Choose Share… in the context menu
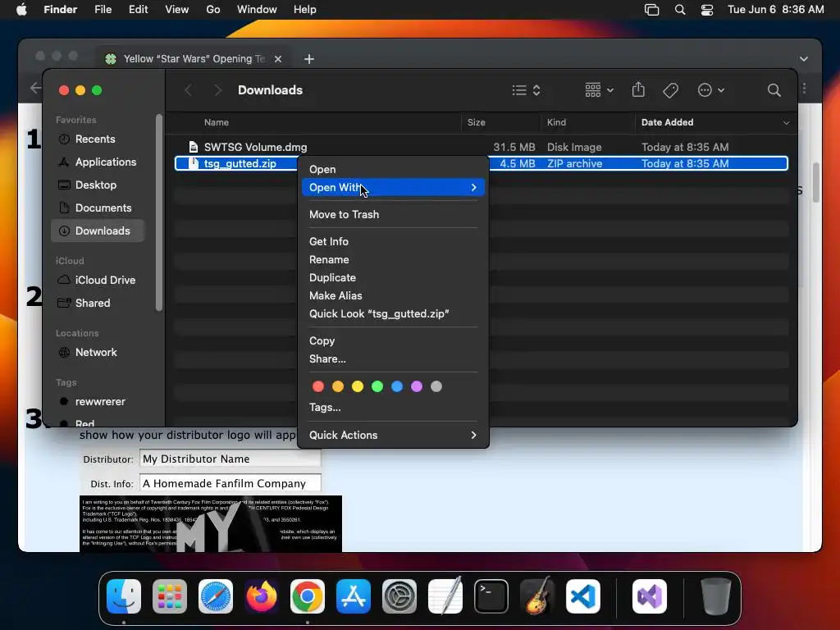The width and height of the screenshot is (840, 630). tap(393, 359)
